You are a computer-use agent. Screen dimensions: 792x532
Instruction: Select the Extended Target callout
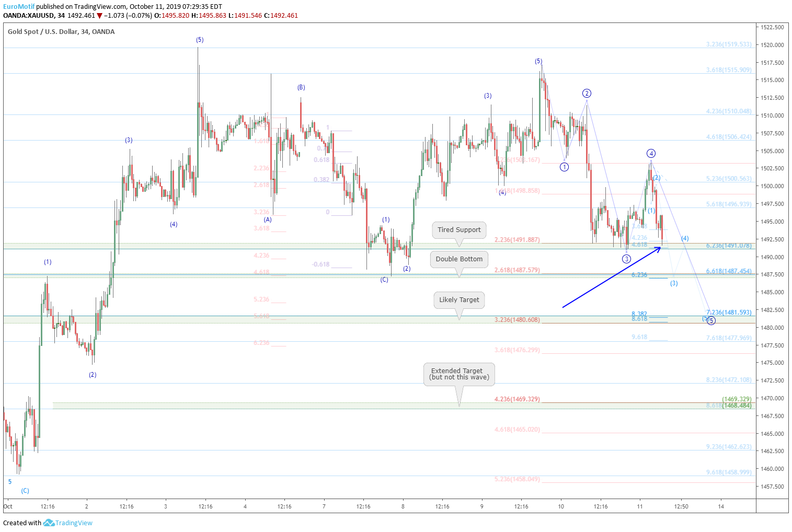[459, 374]
